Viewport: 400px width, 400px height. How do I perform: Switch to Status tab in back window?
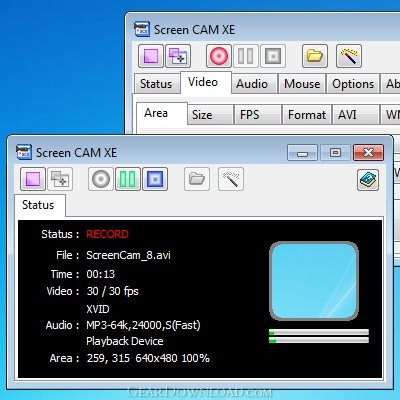click(156, 84)
